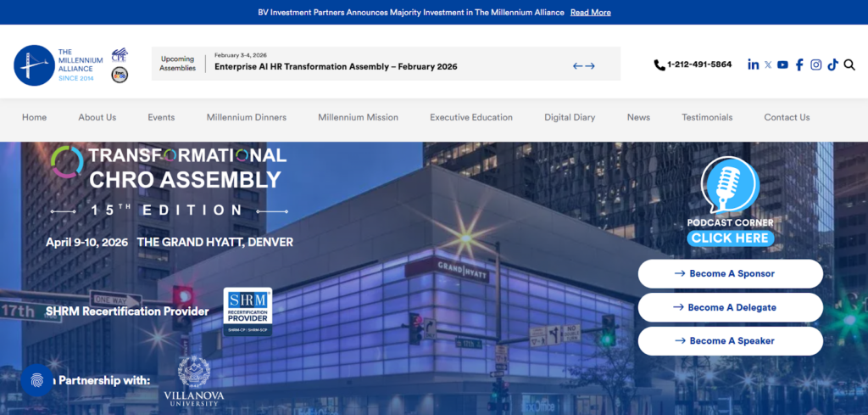Open Enterprise AI HR Transformation Assembly link
The image size is (868, 415).
[336, 66]
